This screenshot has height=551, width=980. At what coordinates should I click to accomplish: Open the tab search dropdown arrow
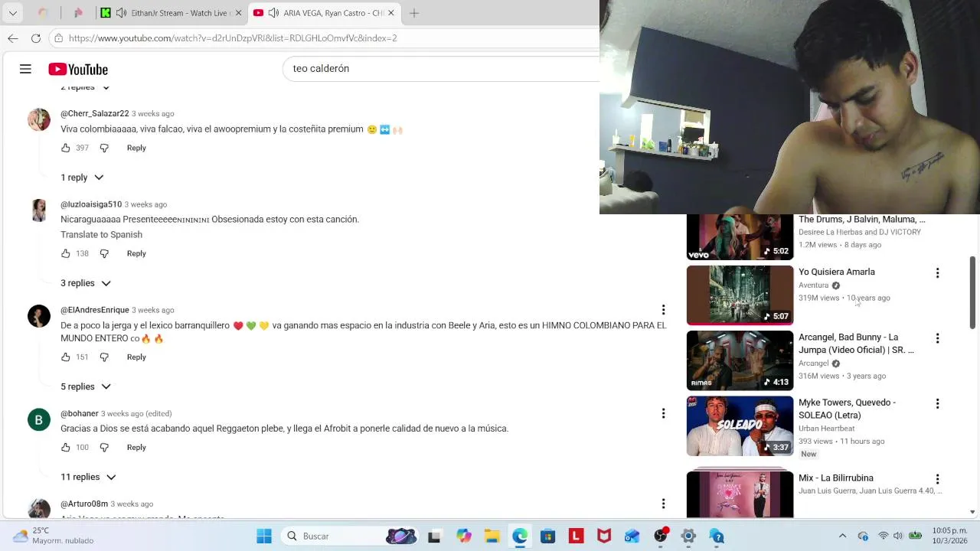pos(12,13)
